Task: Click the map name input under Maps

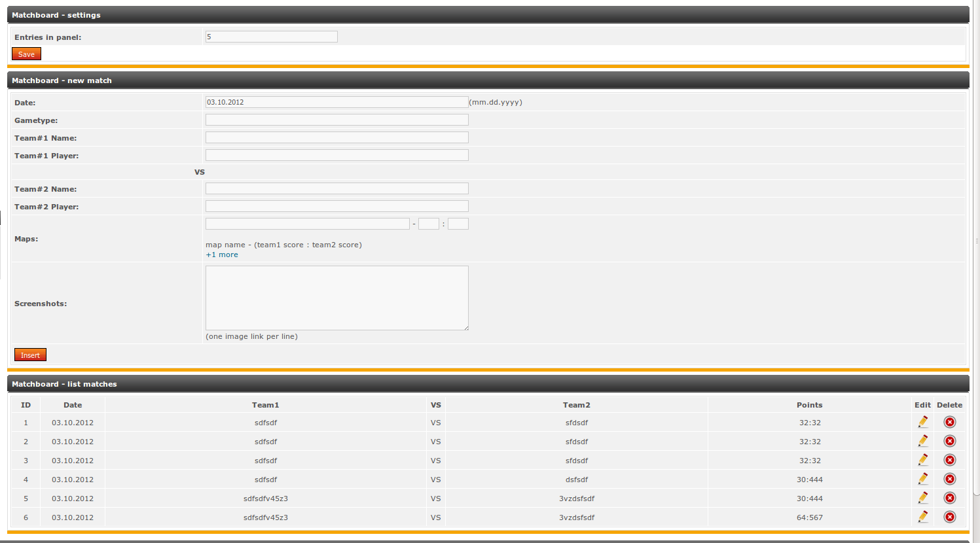Action: pyautogui.click(x=308, y=223)
